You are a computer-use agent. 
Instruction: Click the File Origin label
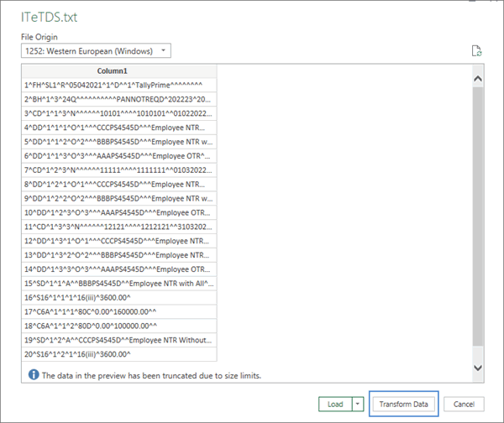coord(39,37)
